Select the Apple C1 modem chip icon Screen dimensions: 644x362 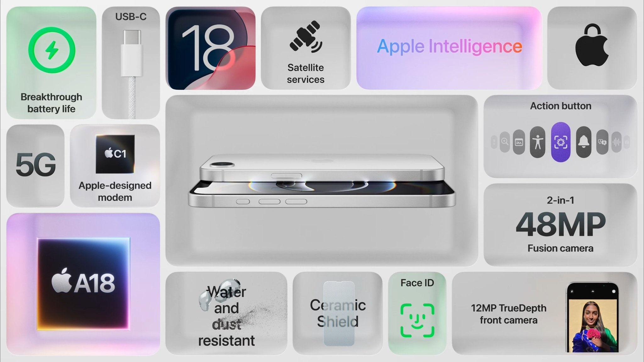115,154
